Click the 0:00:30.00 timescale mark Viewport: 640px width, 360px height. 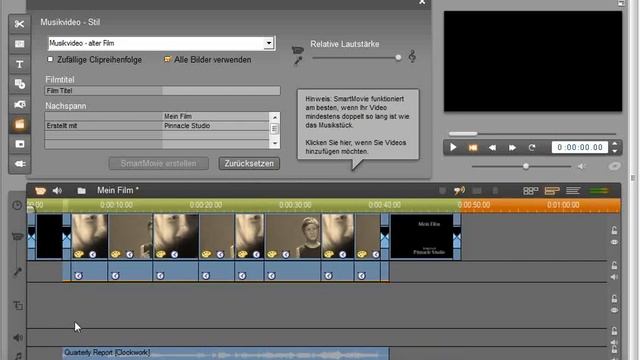[295, 205]
